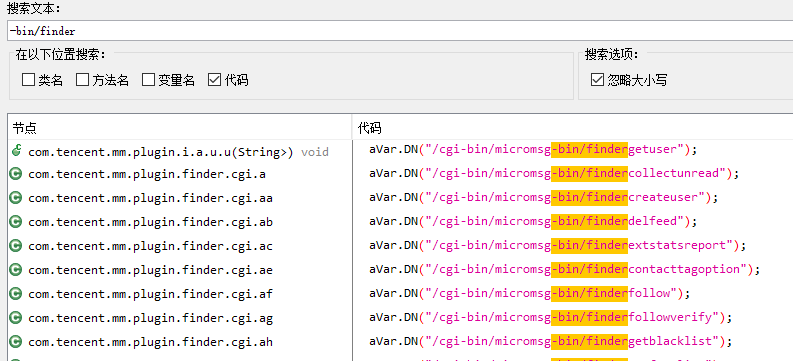Select node com.tencent.mm.plugin.finder.cgi.ae

click(151, 270)
